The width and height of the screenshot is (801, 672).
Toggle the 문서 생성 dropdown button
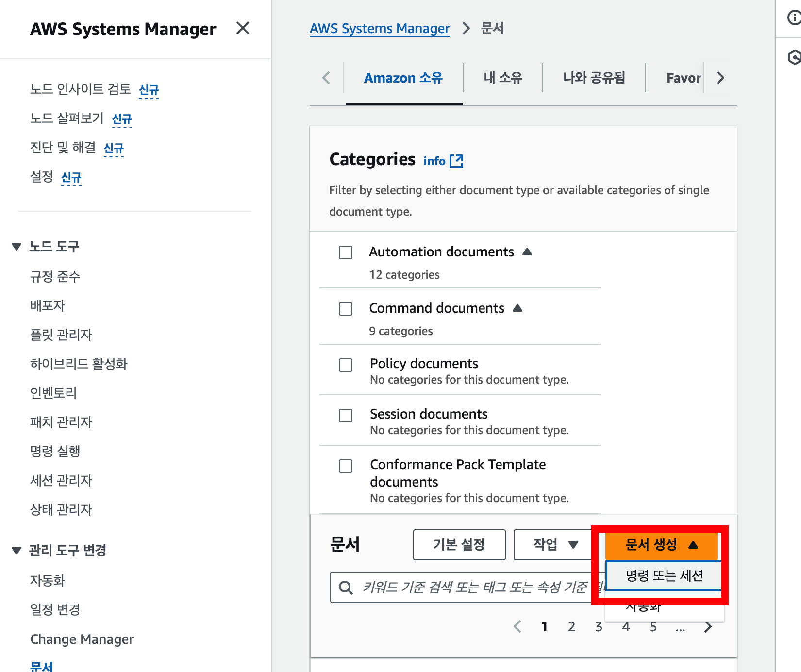pyautogui.click(x=661, y=545)
